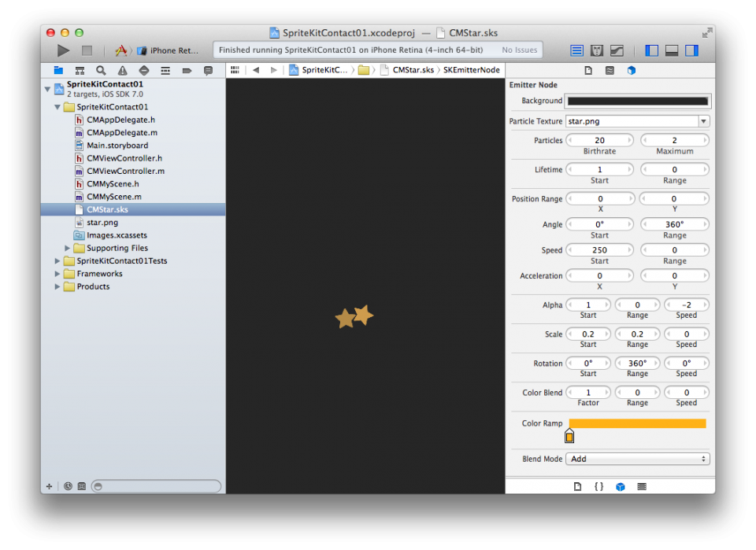Click the Color Ramp gradient bar
The image size is (756, 550).
click(638, 423)
